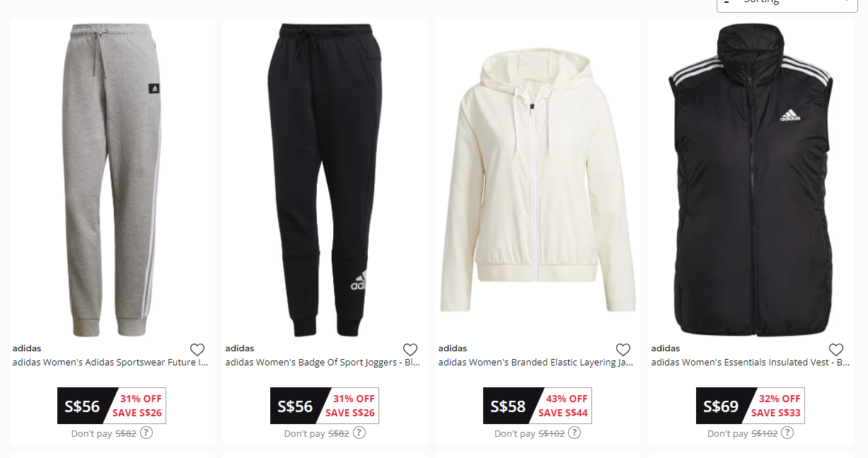Open price help icon beside S$82 grey pants
The image size is (868, 458).
tap(146, 433)
